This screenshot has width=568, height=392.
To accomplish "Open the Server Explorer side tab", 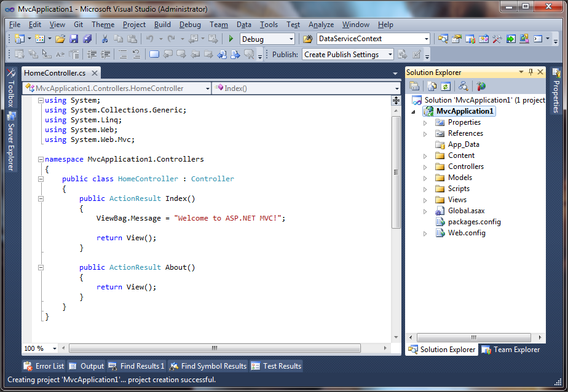I will coord(11,141).
